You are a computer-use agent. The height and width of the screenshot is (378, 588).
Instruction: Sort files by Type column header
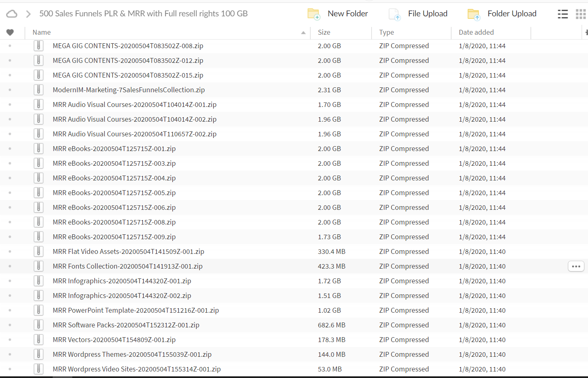(x=386, y=32)
